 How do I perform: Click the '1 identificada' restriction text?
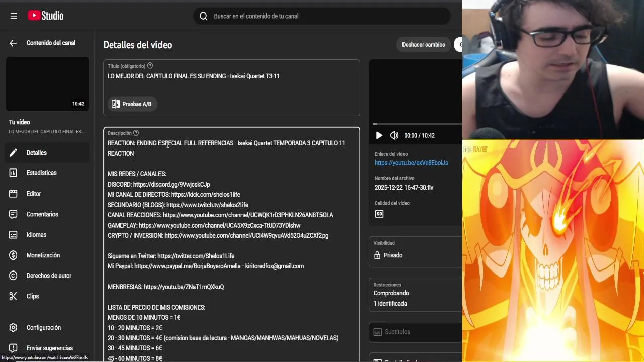390,304
